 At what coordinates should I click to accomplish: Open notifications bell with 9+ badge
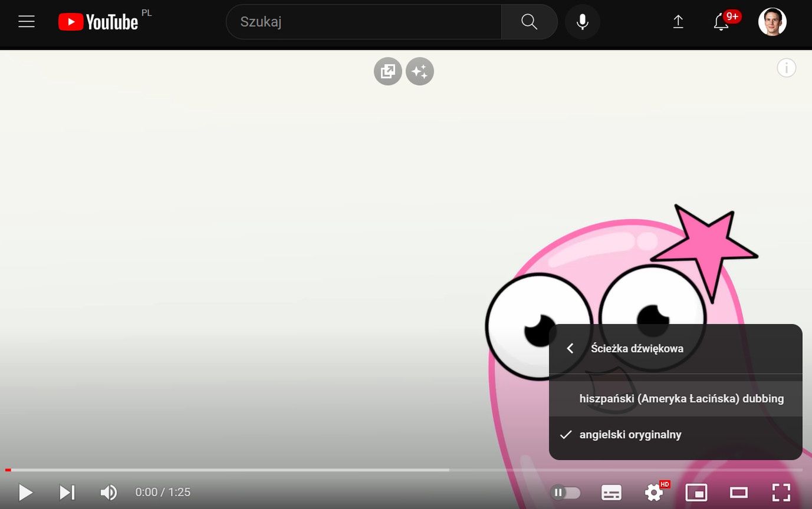[x=721, y=22]
